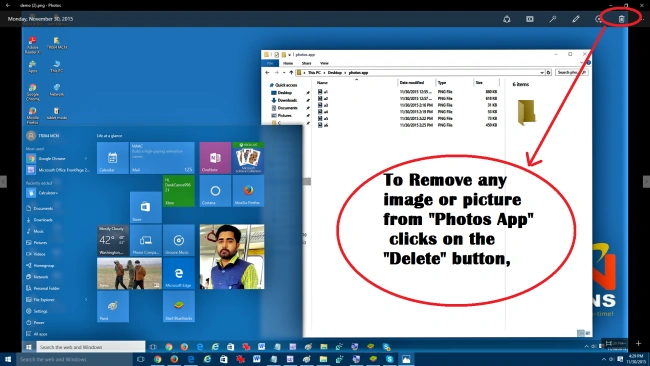
Task: Open the Groove Music tile
Action: (179, 240)
